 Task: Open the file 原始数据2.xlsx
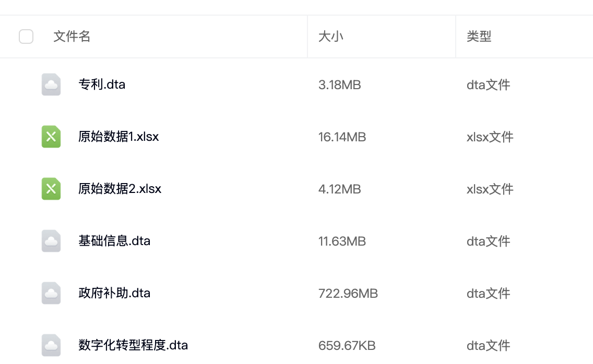120,189
